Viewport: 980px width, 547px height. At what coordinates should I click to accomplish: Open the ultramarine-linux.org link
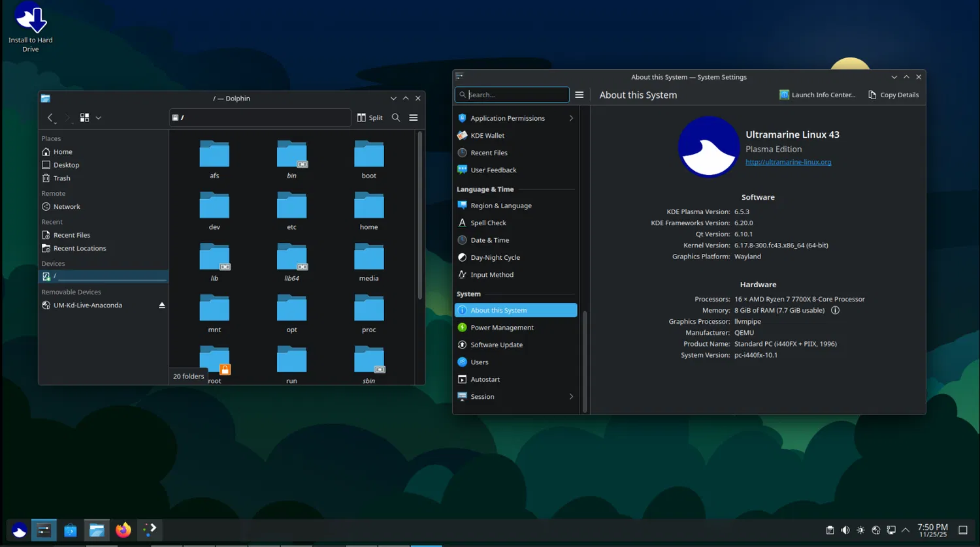point(788,162)
